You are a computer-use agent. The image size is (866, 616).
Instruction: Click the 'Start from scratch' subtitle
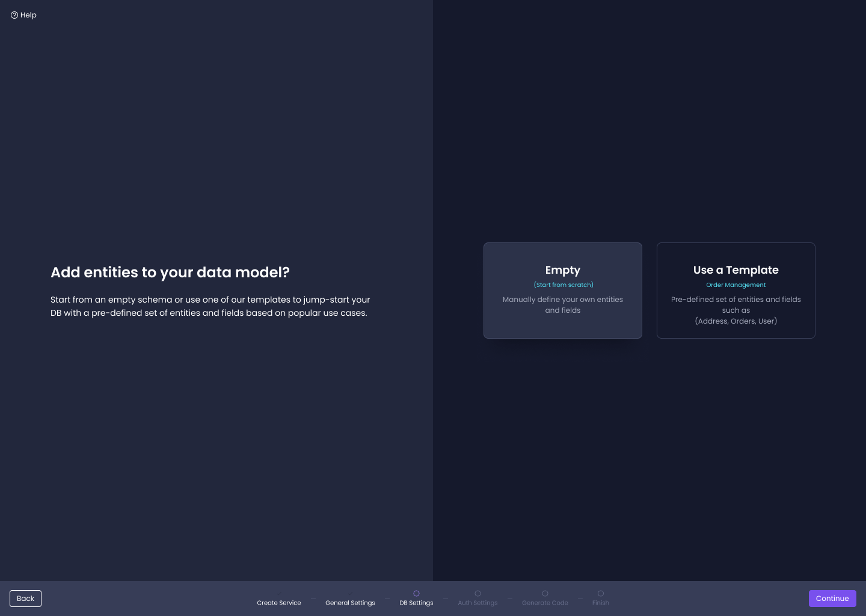coord(564,285)
